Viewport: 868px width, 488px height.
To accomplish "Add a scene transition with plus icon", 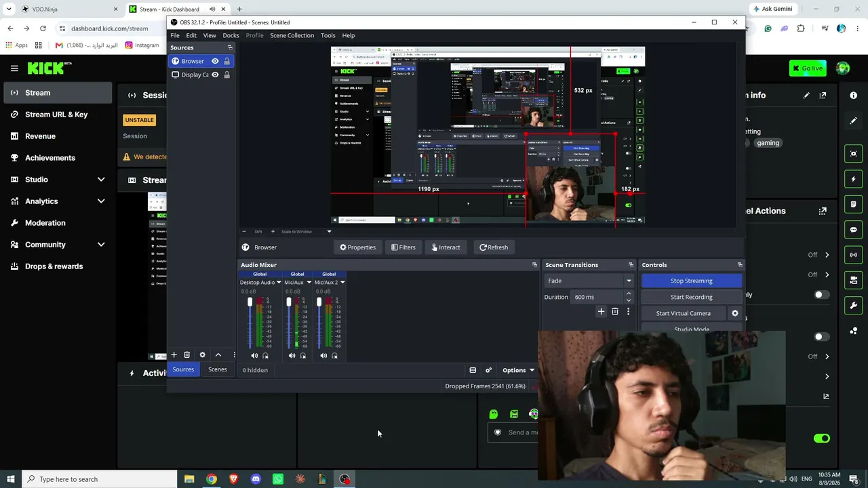I will point(601,312).
